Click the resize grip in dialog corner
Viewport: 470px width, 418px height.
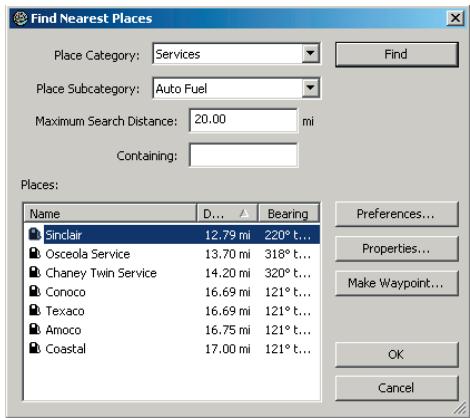[460, 408]
